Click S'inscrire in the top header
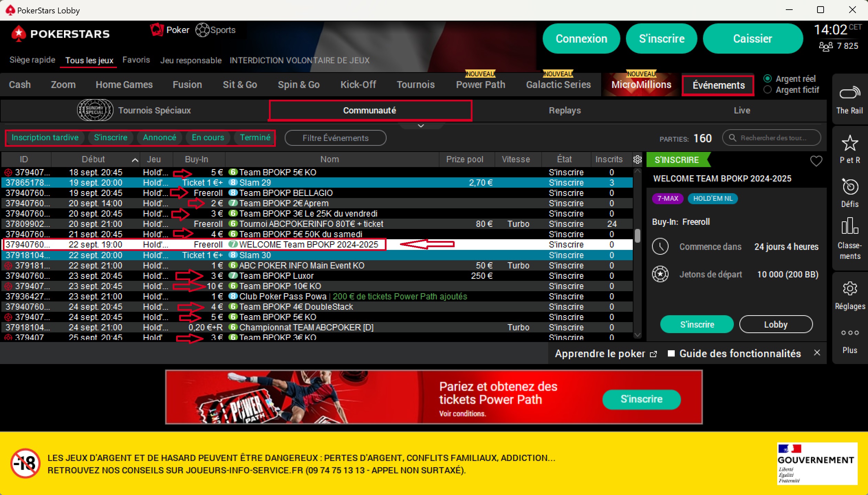The width and height of the screenshot is (868, 495). pyautogui.click(x=662, y=38)
